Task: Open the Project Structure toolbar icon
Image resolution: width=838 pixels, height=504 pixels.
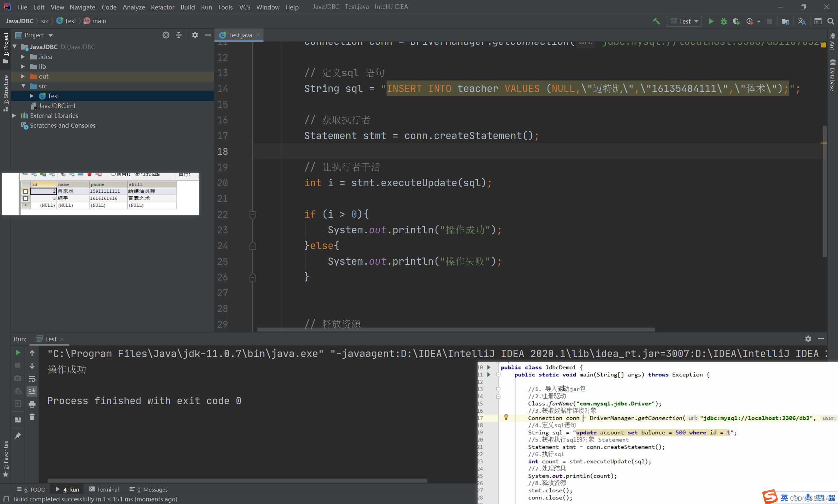Action: (x=785, y=21)
